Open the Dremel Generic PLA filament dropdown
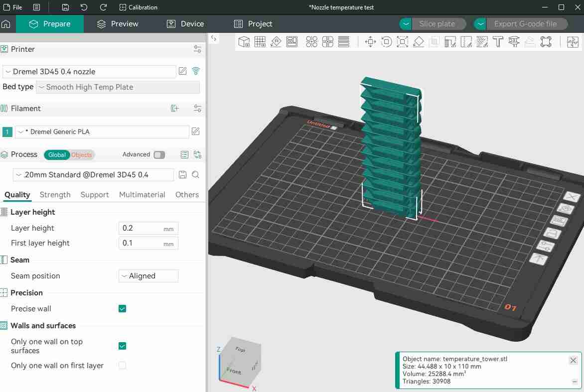Screen dimensions: 584x392 pyautogui.click(x=102, y=132)
